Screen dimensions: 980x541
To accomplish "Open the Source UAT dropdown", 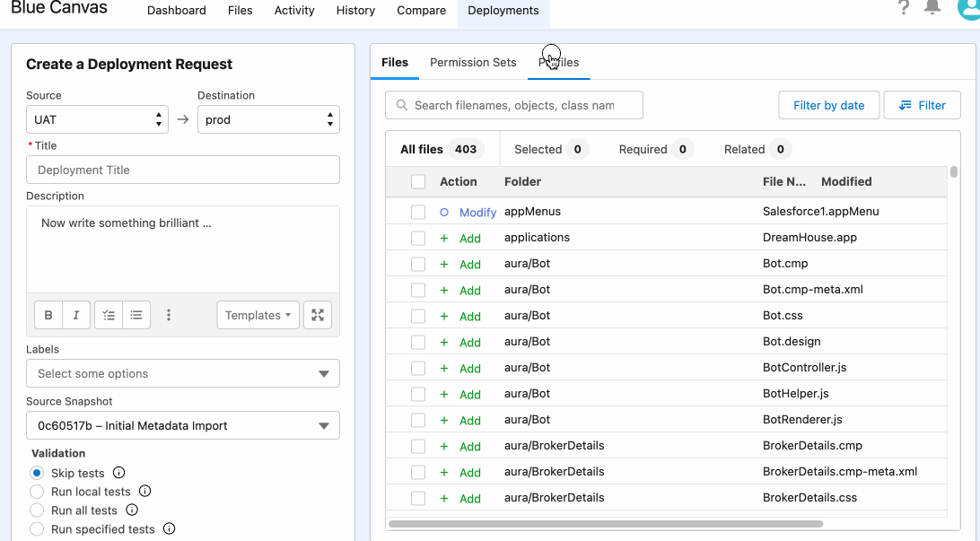I will (97, 119).
